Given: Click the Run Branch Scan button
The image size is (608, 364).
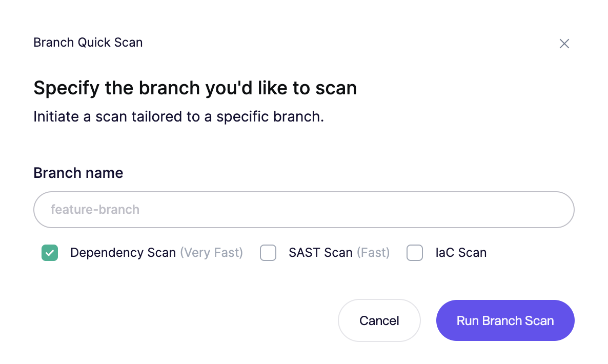Looking at the screenshot, I should tap(505, 320).
